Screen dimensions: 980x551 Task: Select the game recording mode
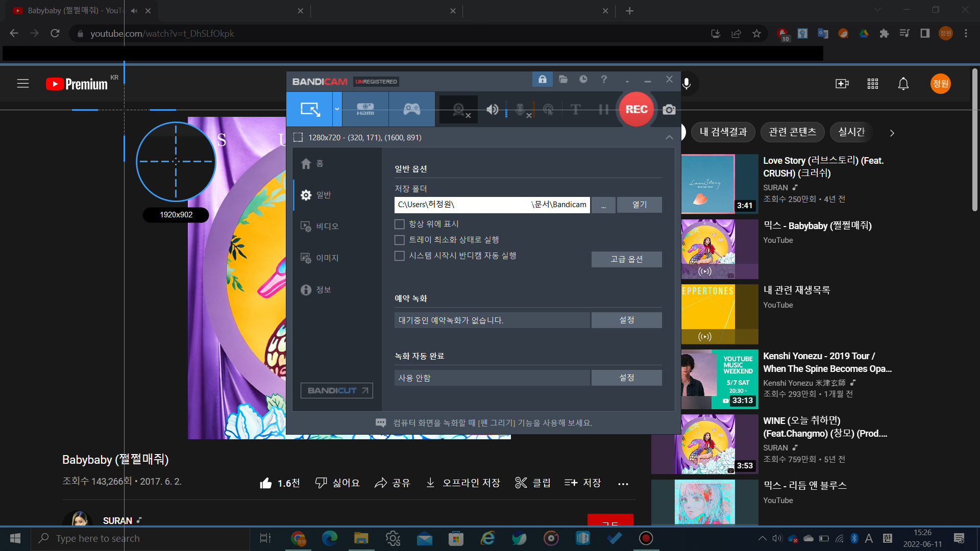coord(411,109)
